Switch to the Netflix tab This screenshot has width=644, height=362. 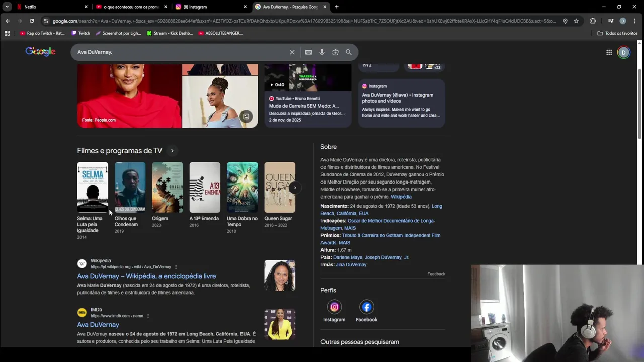coord(49,7)
